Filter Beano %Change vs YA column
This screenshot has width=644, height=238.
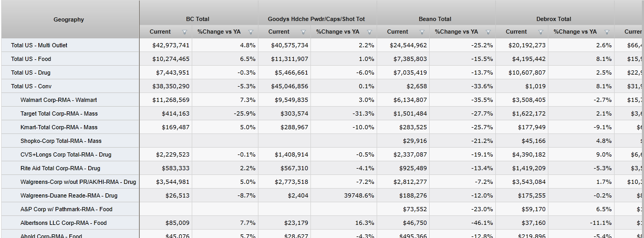click(488, 32)
